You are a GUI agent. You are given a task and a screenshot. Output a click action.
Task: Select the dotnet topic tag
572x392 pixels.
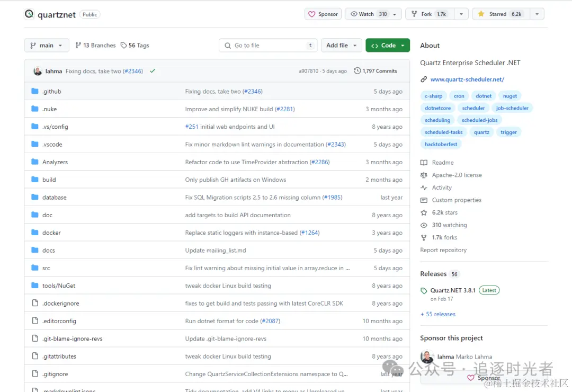tap(484, 96)
